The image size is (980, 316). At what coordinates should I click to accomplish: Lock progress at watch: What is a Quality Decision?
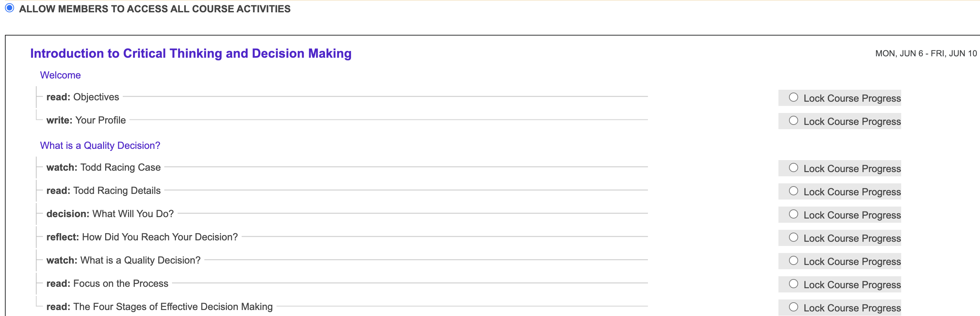coord(793,261)
